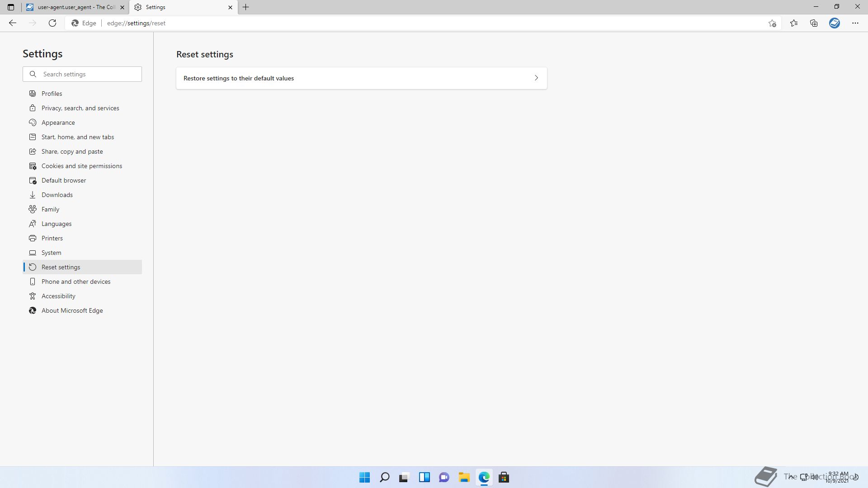
Task: Click the browser back arrow
Action: [x=13, y=23]
